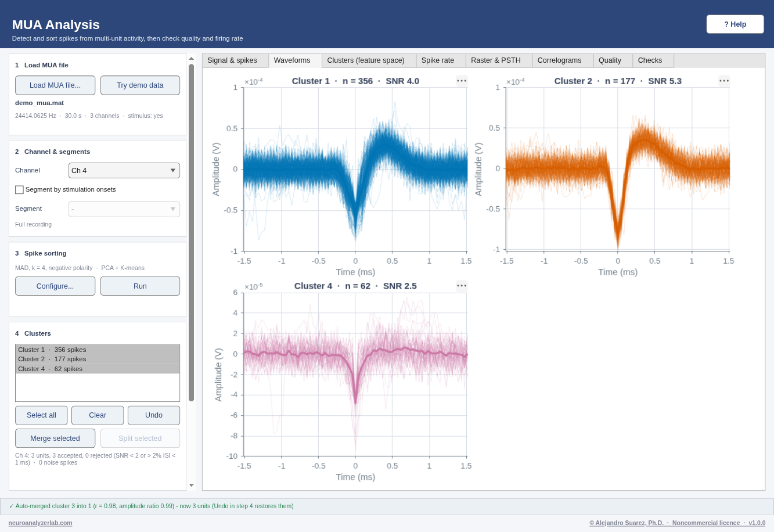774x532 pixels.
Task: Click Cluster 1 n = 356 SNR 4.0 title
Action: 355,81
